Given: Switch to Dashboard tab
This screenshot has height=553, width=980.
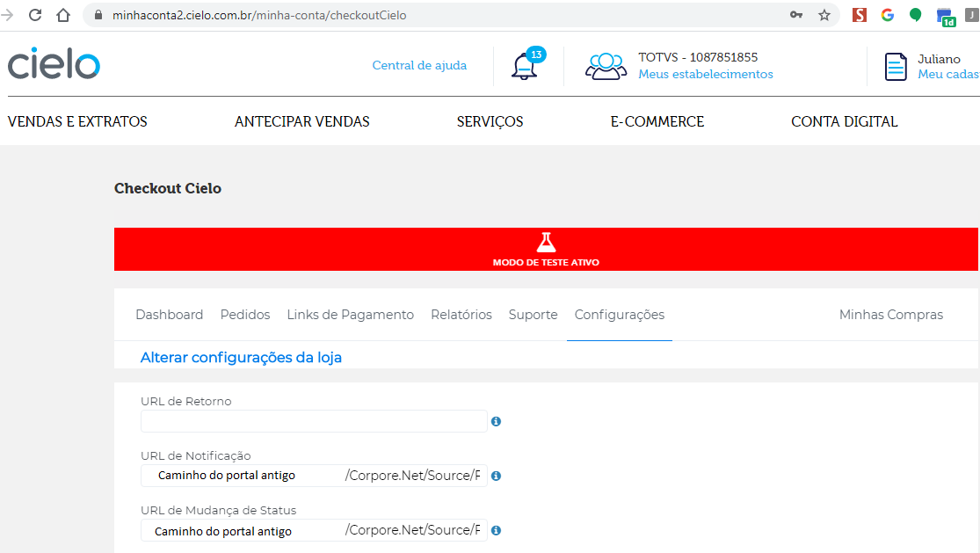Looking at the screenshot, I should coord(170,314).
